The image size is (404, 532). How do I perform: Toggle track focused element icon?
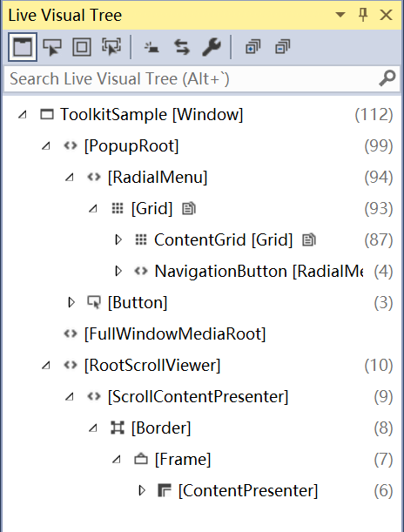pos(111,47)
